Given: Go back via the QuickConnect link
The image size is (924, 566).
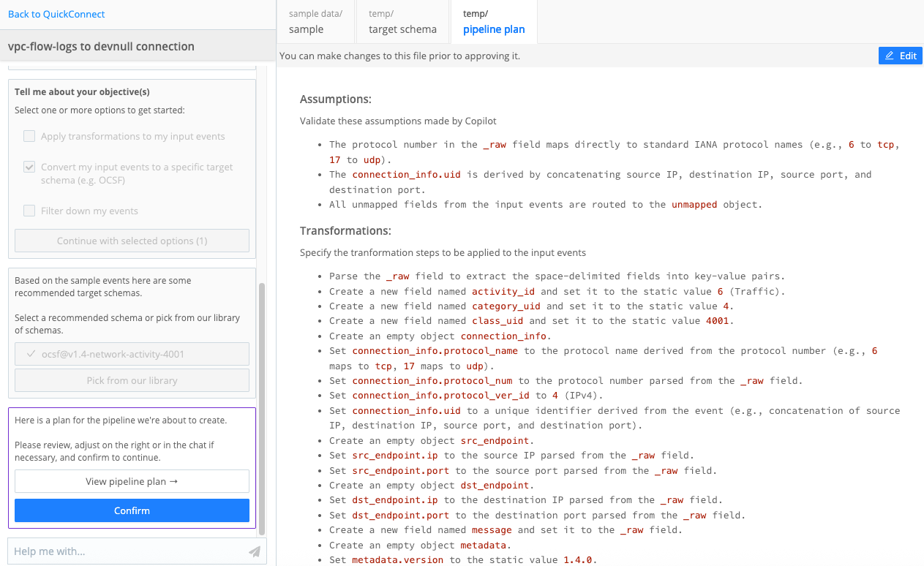Looking at the screenshot, I should [x=56, y=14].
